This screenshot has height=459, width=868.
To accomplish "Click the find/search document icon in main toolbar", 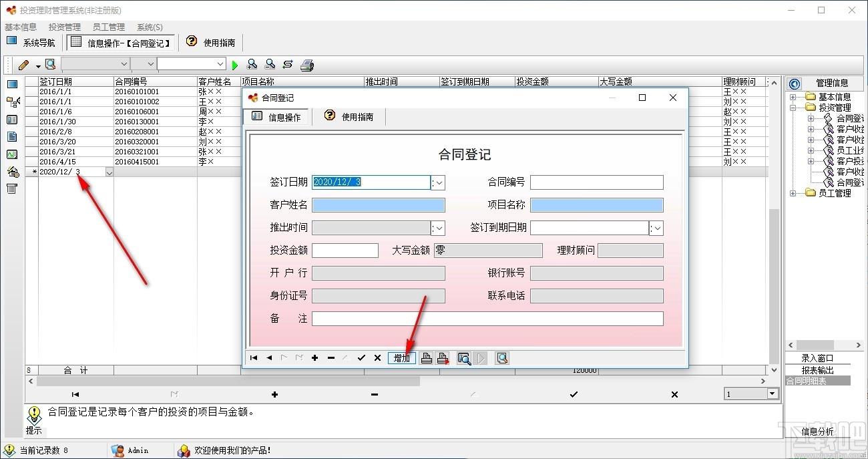I will (50, 65).
